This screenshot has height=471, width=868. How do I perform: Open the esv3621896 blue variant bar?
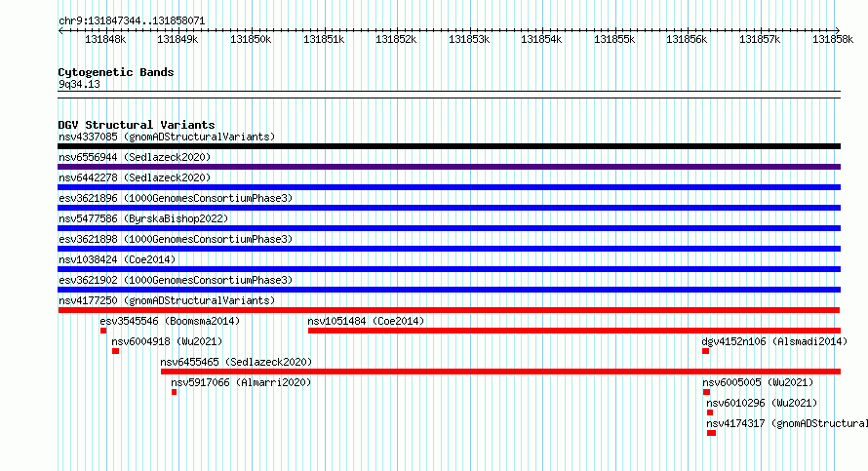tap(449, 208)
